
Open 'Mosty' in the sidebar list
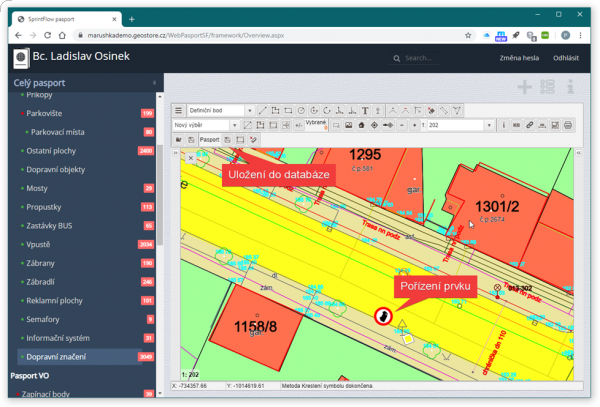click(39, 188)
